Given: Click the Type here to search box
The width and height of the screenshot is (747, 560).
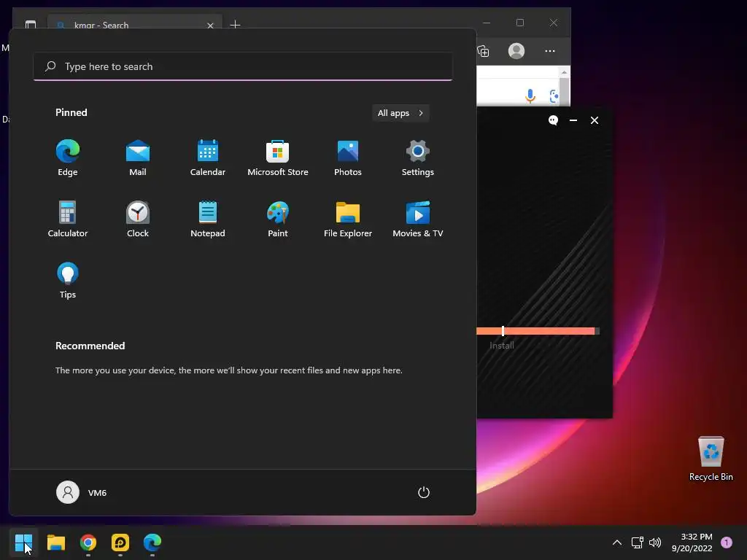Looking at the screenshot, I should click(x=243, y=66).
